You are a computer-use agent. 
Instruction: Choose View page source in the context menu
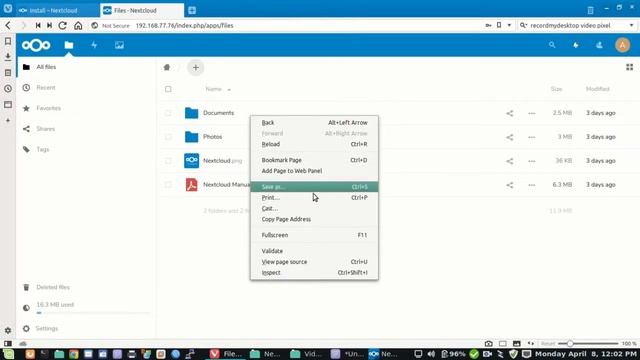[x=314, y=262]
